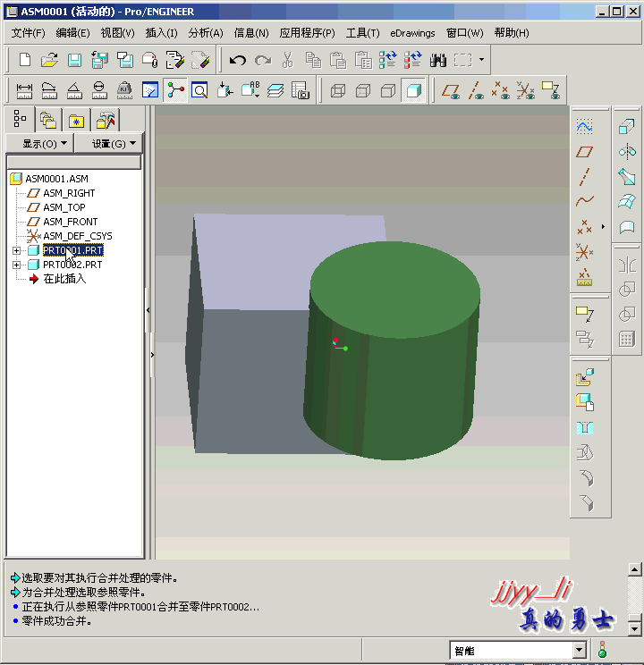644x665 pixels.
Task: Open the 分析(A) menu
Action: [x=206, y=33]
